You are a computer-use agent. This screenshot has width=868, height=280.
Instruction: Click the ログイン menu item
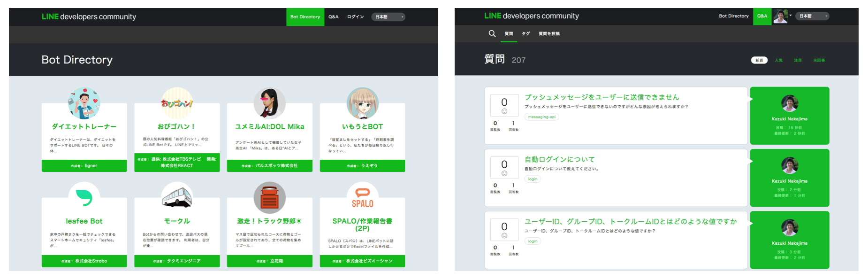tap(356, 17)
